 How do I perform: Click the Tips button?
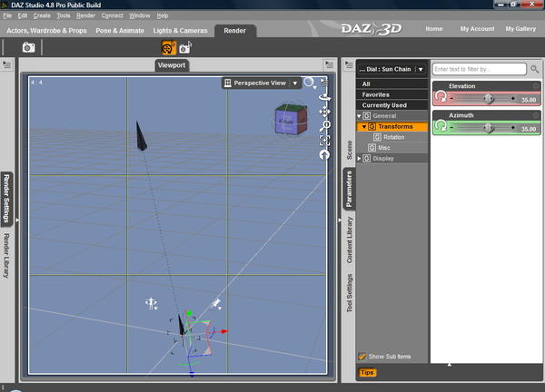pos(367,373)
